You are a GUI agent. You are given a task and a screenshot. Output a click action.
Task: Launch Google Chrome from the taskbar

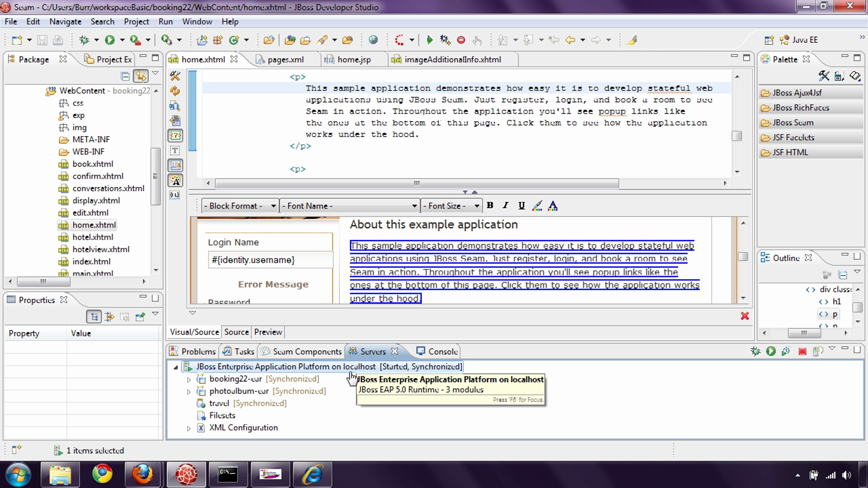[102, 474]
